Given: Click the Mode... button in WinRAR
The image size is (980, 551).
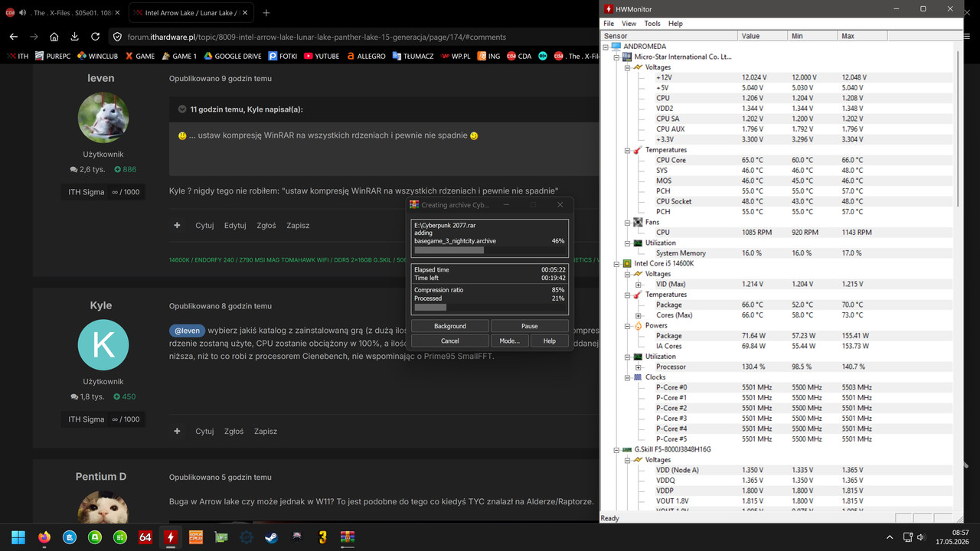Looking at the screenshot, I should (510, 341).
